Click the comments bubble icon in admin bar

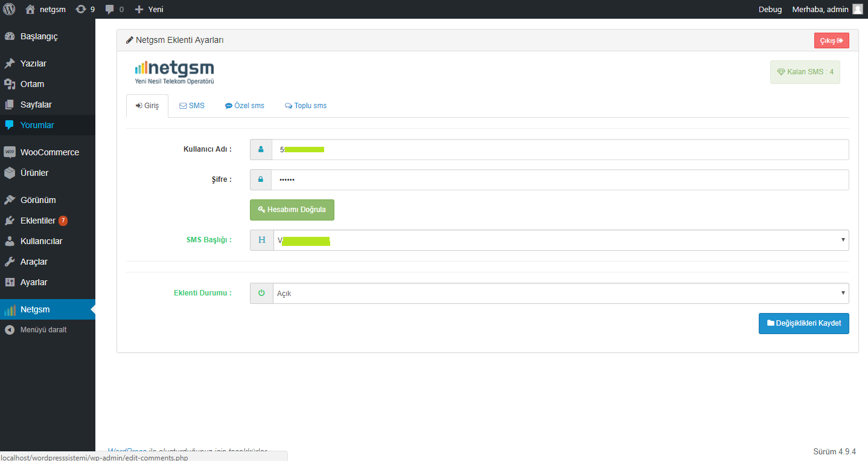109,9
